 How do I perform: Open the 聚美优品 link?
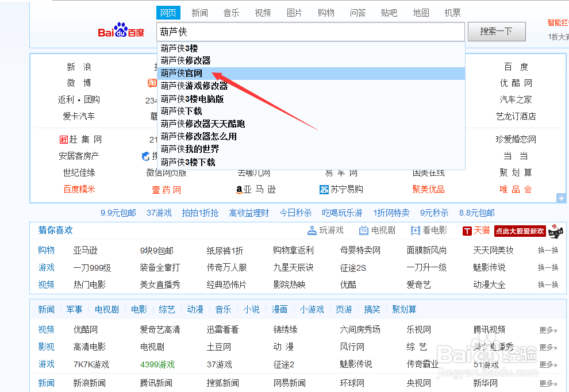pos(428,189)
